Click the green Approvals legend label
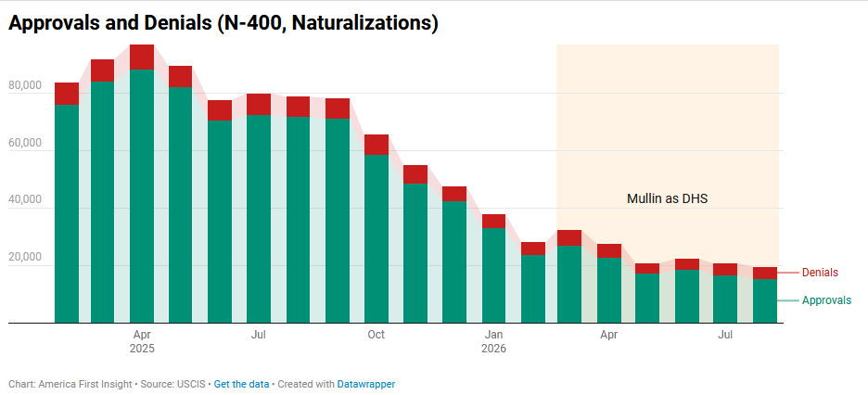 [x=826, y=300]
